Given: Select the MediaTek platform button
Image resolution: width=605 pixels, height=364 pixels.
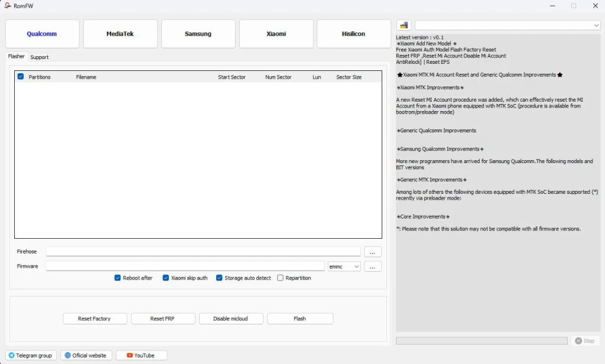Looking at the screenshot, I should [120, 34].
